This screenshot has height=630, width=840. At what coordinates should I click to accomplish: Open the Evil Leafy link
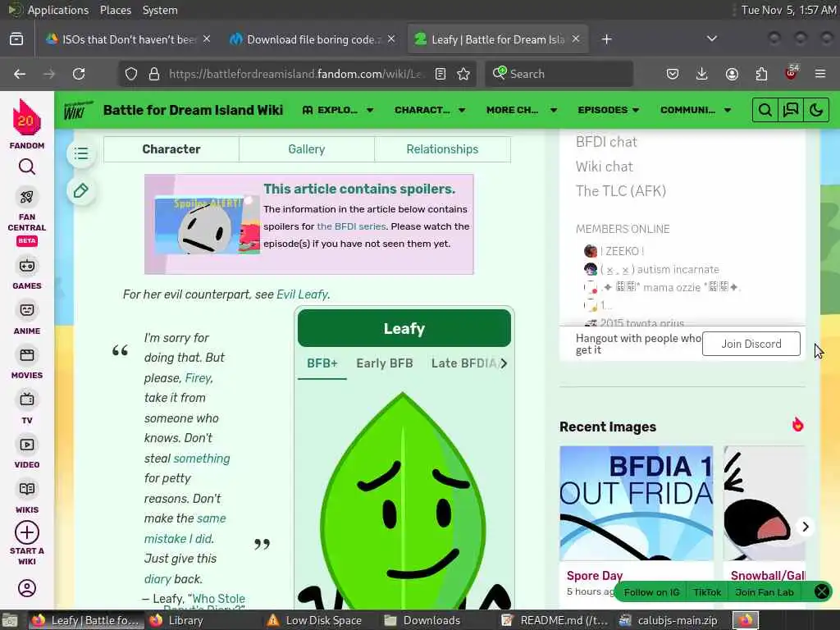pyautogui.click(x=302, y=294)
